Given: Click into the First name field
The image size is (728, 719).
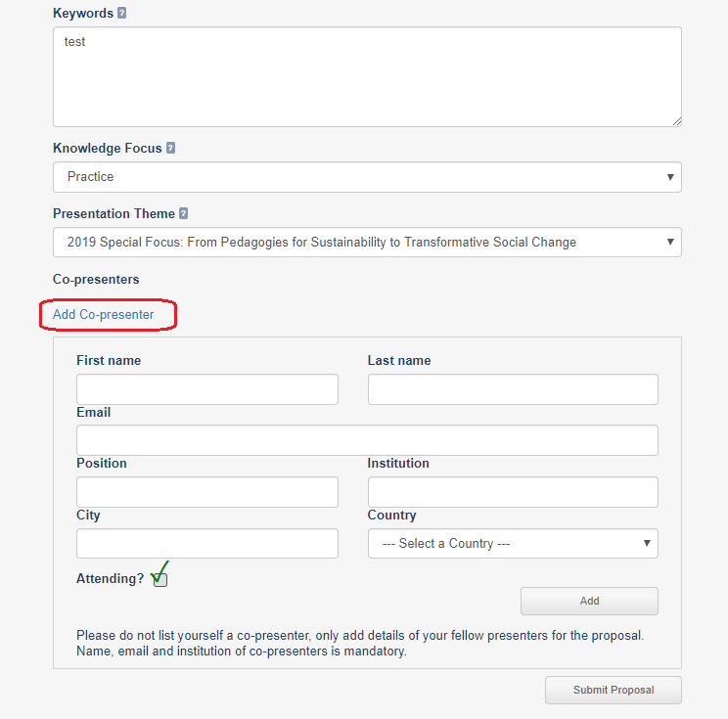Looking at the screenshot, I should (207, 389).
